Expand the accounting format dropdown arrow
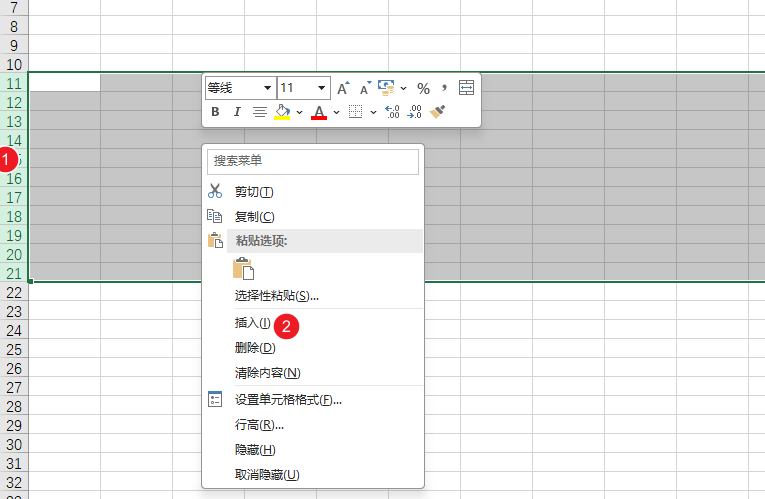 [x=403, y=88]
